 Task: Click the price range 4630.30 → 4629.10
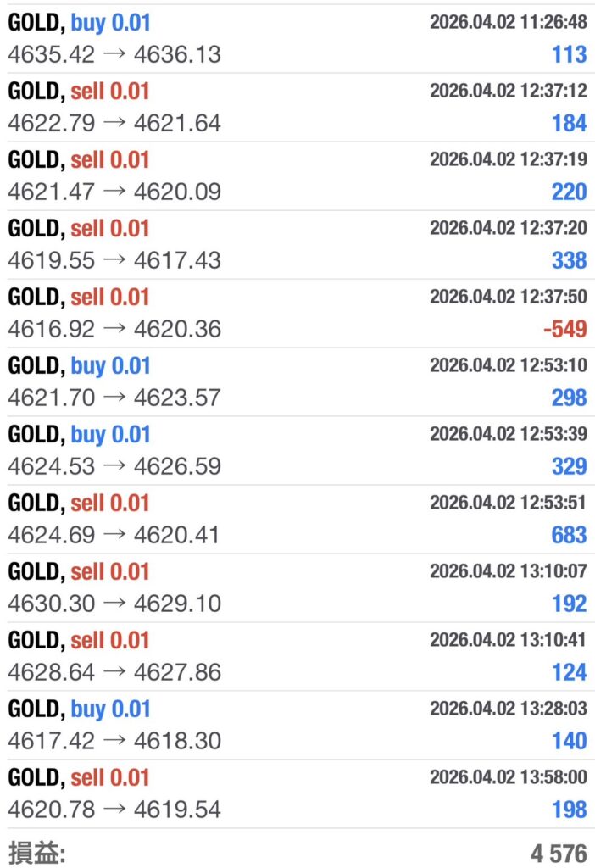pyautogui.click(x=114, y=604)
